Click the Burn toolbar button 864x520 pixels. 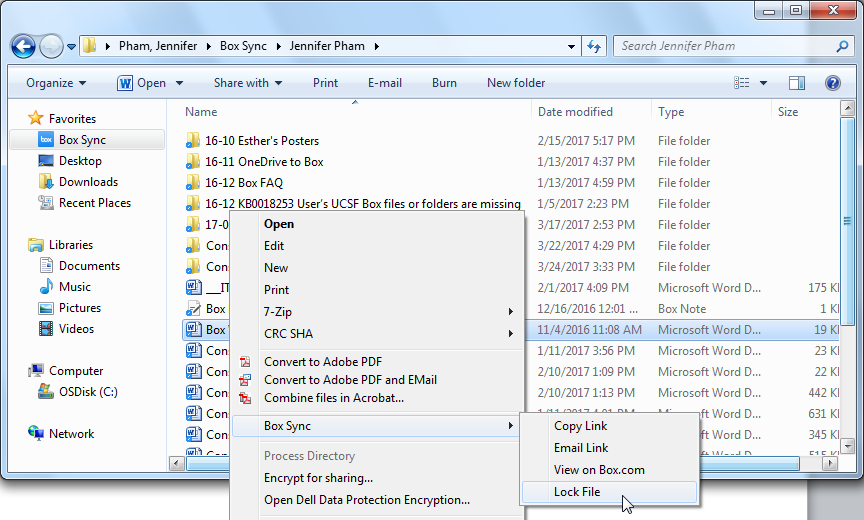click(444, 83)
